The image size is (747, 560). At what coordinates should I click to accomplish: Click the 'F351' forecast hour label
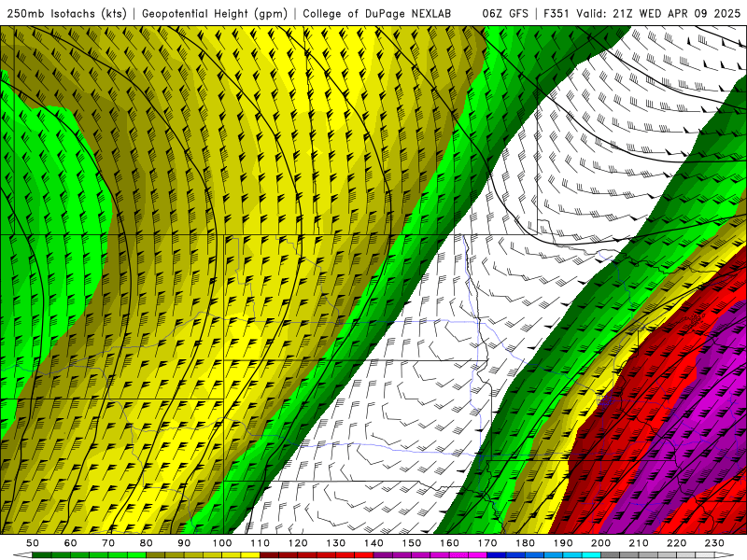pos(557,14)
